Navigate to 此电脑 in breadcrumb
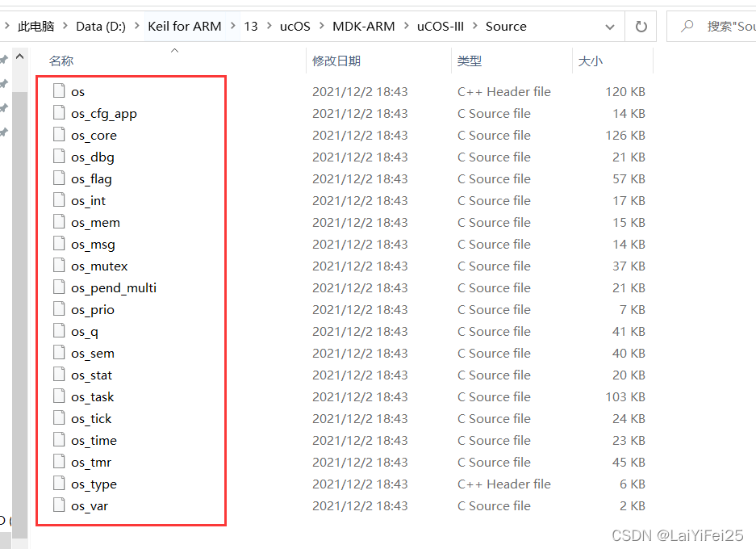Screen dimensions: 756x549 coord(36,26)
